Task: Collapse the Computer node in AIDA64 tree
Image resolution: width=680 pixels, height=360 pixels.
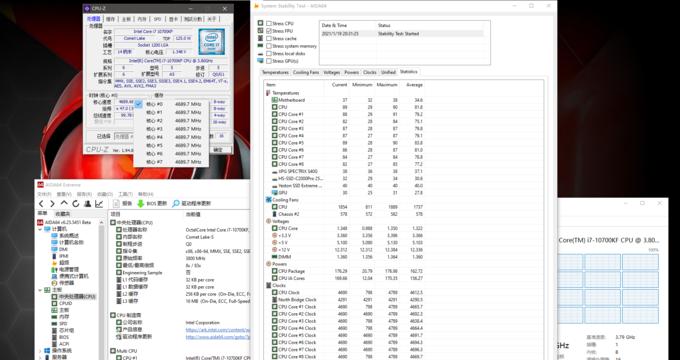Action: pyautogui.click(x=40, y=229)
